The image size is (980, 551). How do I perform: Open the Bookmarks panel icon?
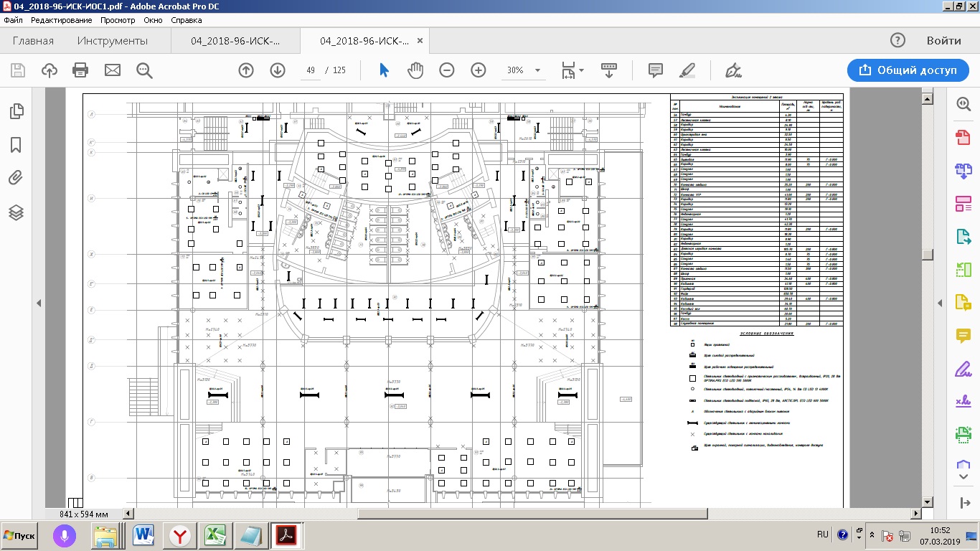coord(16,145)
